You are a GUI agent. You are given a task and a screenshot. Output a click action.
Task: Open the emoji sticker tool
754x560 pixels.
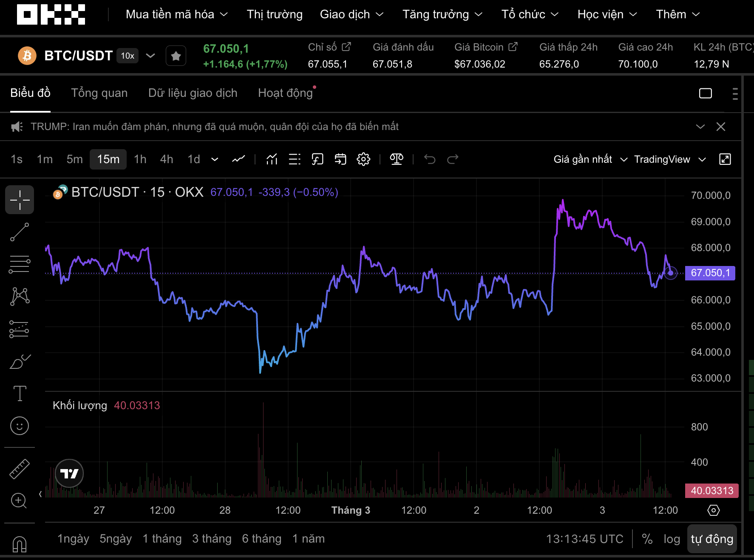pyautogui.click(x=20, y=426)
